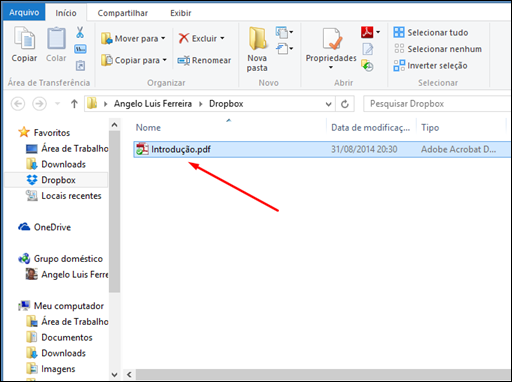This screenshot has width=512, height=382.
Task: Expand the chevron between Angelo Luis Ferreira and Dropbox
Action: point(201,104)
